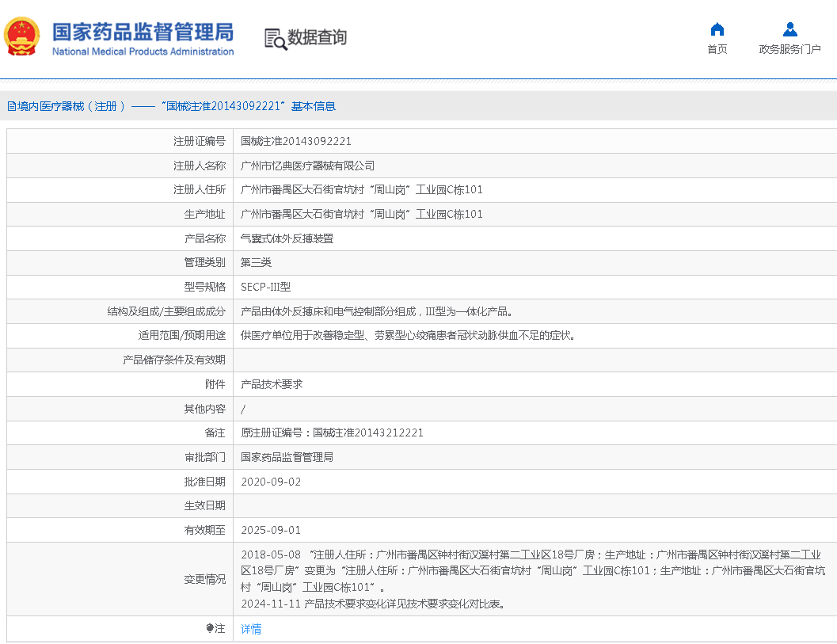Click the 境内医疗器械（注册） breadcrumb heading
Image resolution: width=837 pixels, height=644 pixels.
(x=67, y=106)
